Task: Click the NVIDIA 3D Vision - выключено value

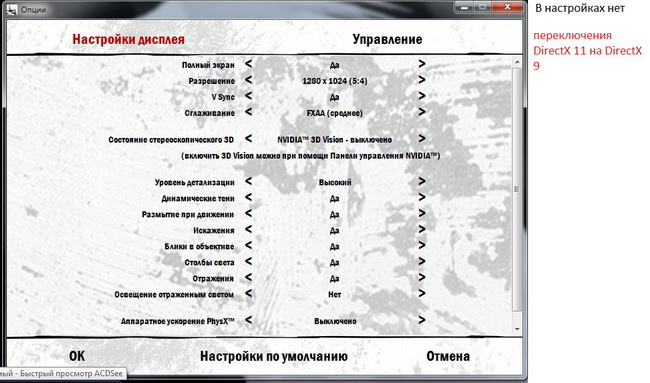Action: [x=335, y=140]
